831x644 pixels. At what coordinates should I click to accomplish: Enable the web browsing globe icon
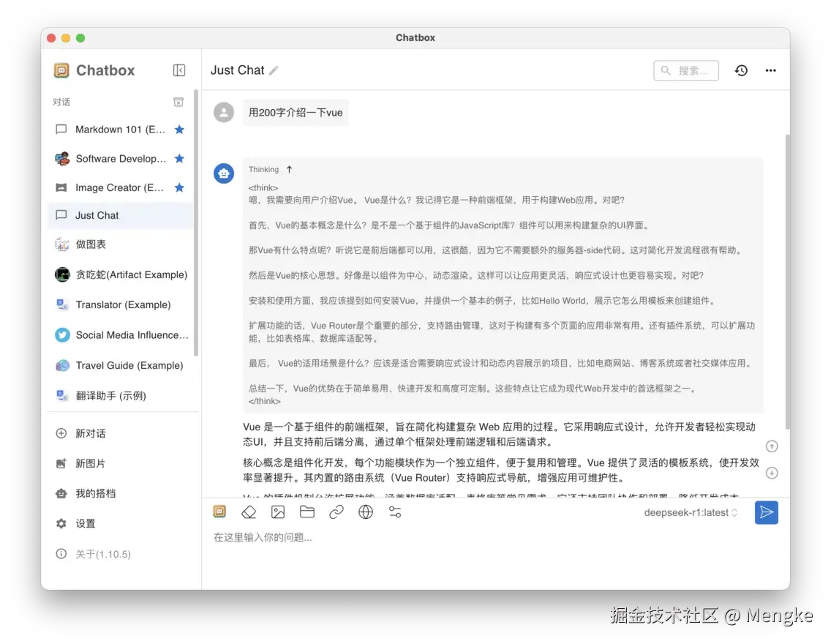[366, 512]
